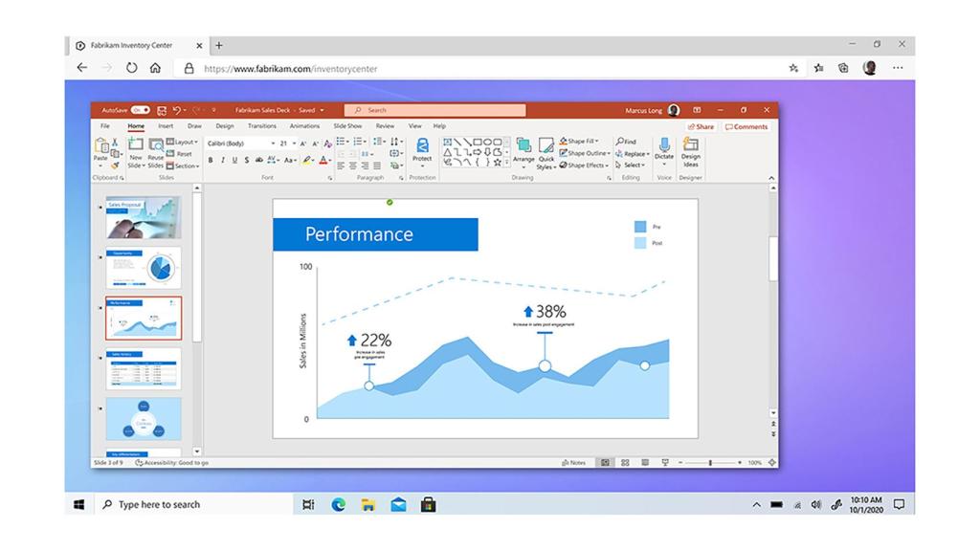Screen dimensions: 980x551
Task: Select the Sales Proposal slide thumbnail
Action: tap(144, 217)
